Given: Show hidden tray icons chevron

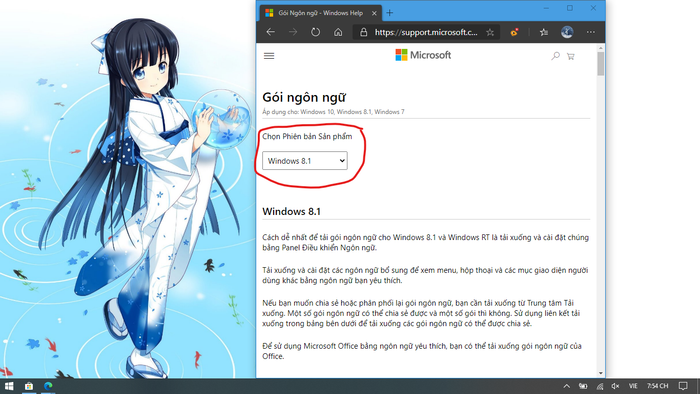Looking at the screenshot, I should point(567,386).
